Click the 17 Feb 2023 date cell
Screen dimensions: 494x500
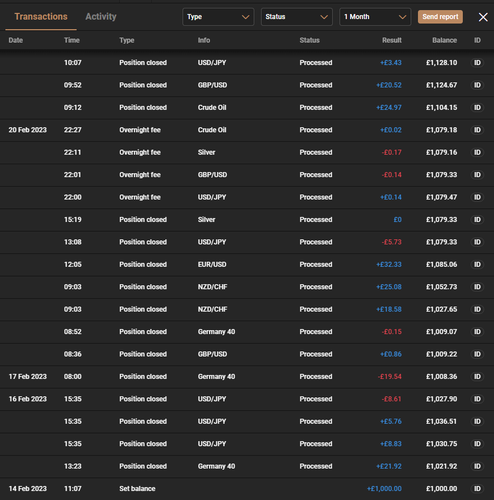click(x=28, y=376)
